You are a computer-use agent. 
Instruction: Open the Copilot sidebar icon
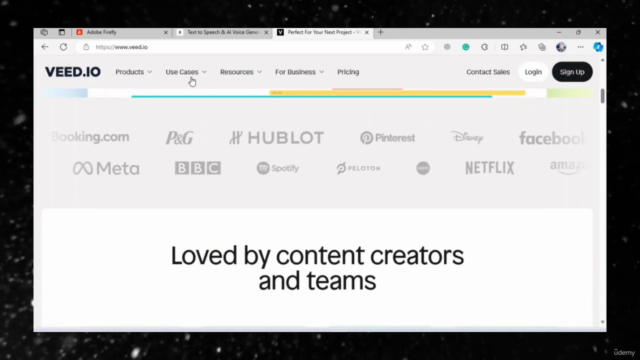pyautogui.click(x=598, y=47)
